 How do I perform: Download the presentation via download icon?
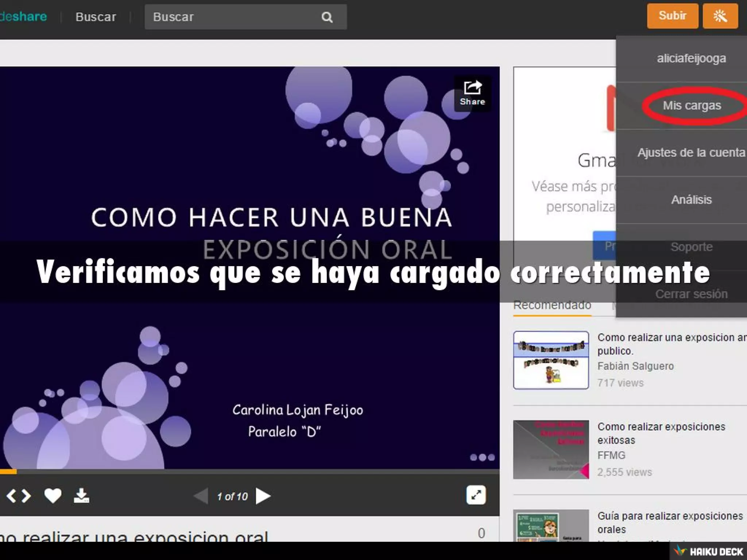pos(81,496)
